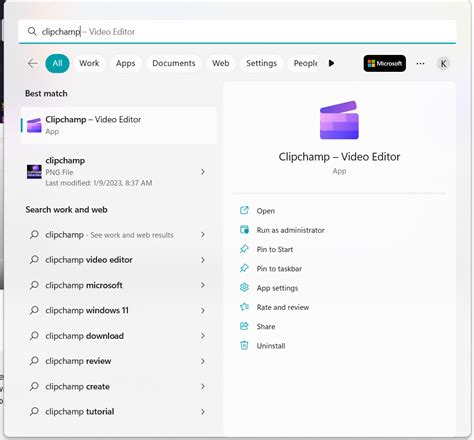Screen dimensions: 474x440
Task: Click the share icon beside Share
Action: tap(244, 326)
